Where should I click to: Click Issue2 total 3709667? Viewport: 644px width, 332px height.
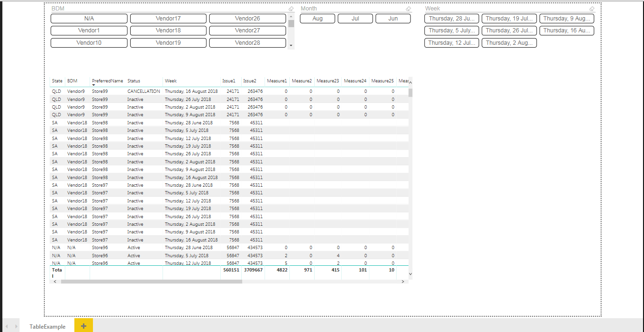coord(252,270)
